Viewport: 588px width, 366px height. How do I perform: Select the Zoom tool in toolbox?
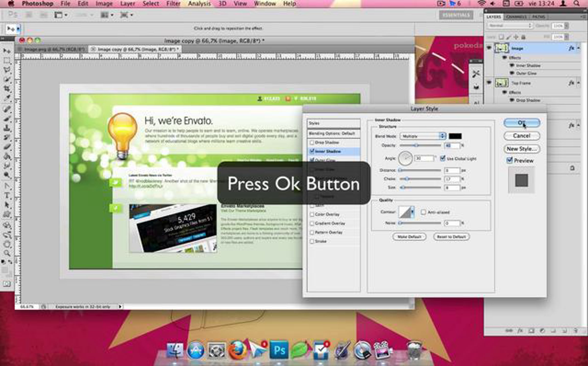[7, 253]
